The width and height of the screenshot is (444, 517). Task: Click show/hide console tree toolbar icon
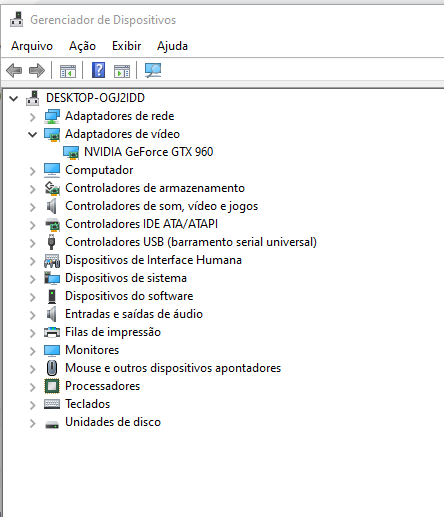pos(68,71)
